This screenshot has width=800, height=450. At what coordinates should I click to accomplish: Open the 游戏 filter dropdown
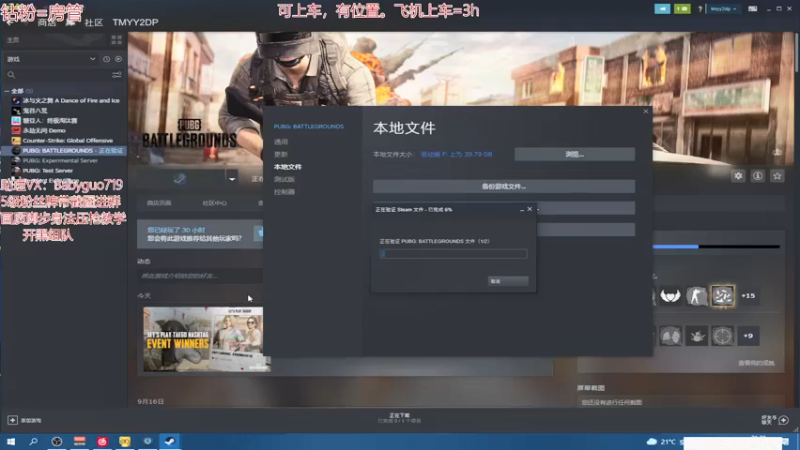tap(51, 59)
